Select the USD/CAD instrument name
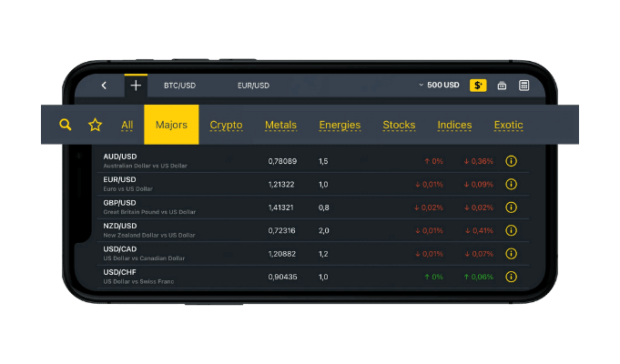This screenshot has height=364, width=620. 120,249
